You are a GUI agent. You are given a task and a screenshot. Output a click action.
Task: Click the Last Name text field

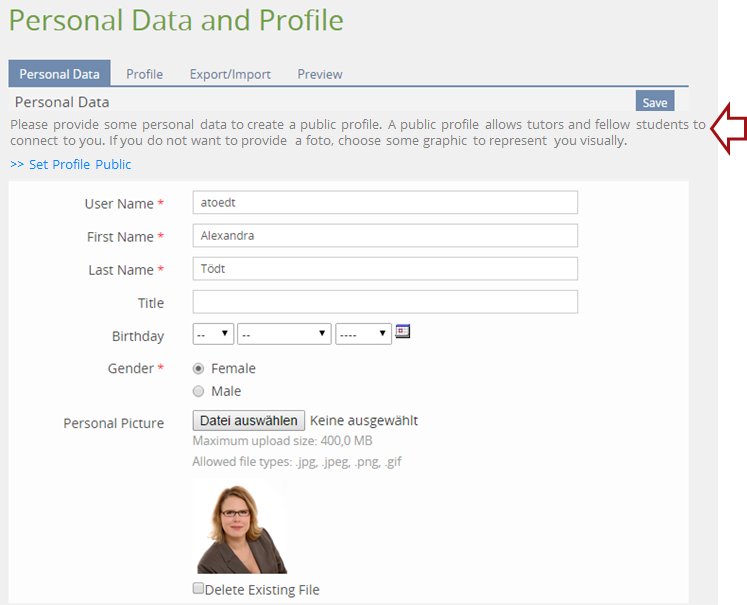tap(385, 269)
